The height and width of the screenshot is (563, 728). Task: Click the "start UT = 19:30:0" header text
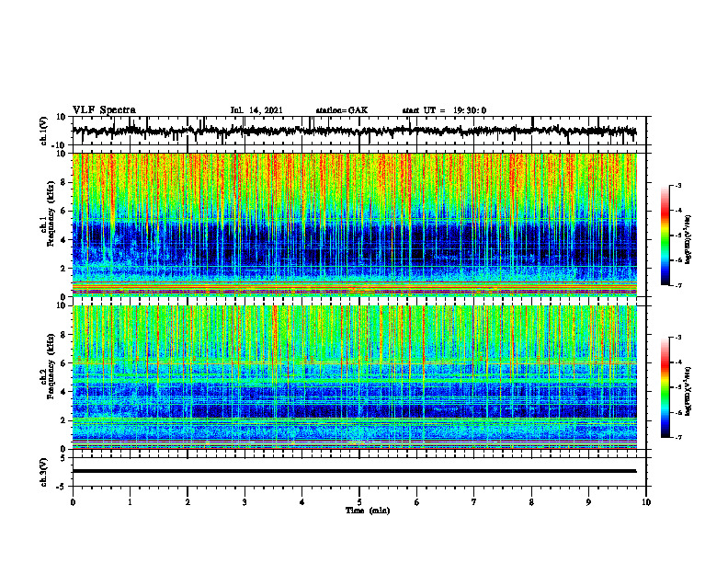tap(444, 110)
